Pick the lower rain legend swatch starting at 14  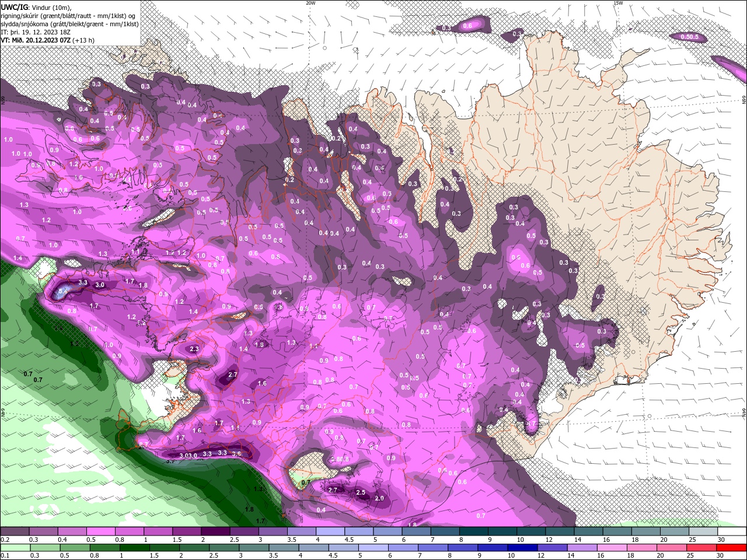(x=582, y=548)
